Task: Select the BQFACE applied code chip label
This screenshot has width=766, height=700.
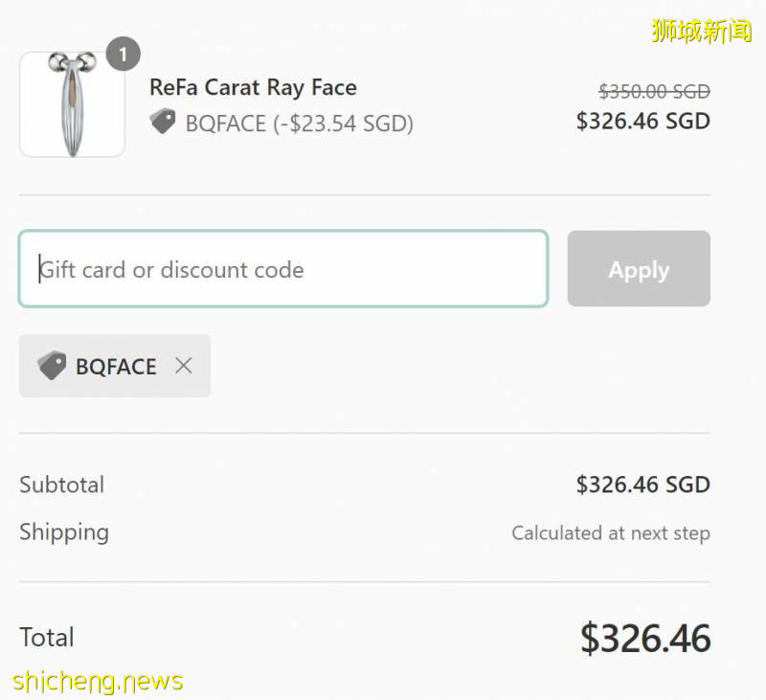Action: 116,367
